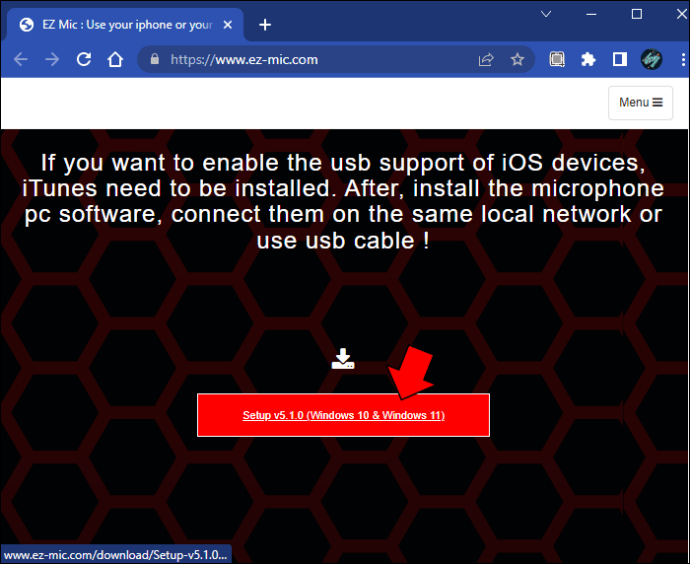Expand the tab search chevron
Viewport: 690px width, 564px height.
(x=546, y=14)
